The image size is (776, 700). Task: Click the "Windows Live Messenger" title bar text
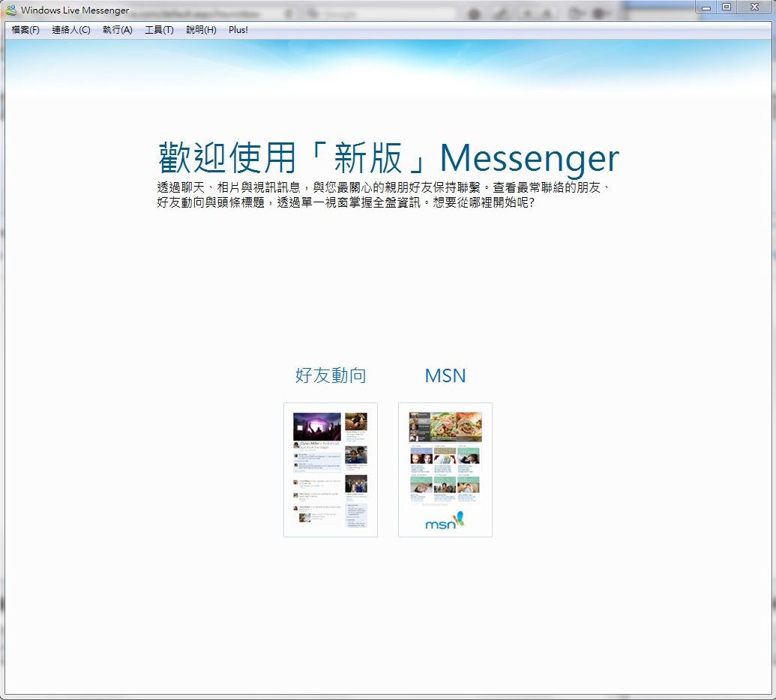click(x=75, y=10)
